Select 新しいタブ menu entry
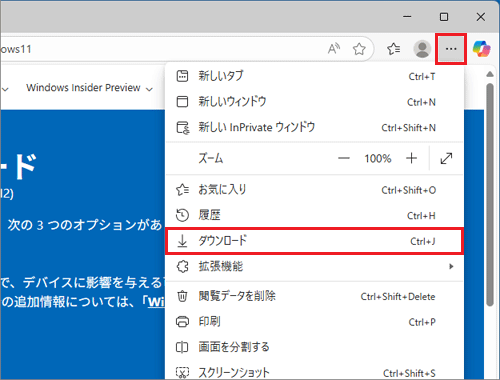This screenshot has height=380, width=500. click(314, 76)
